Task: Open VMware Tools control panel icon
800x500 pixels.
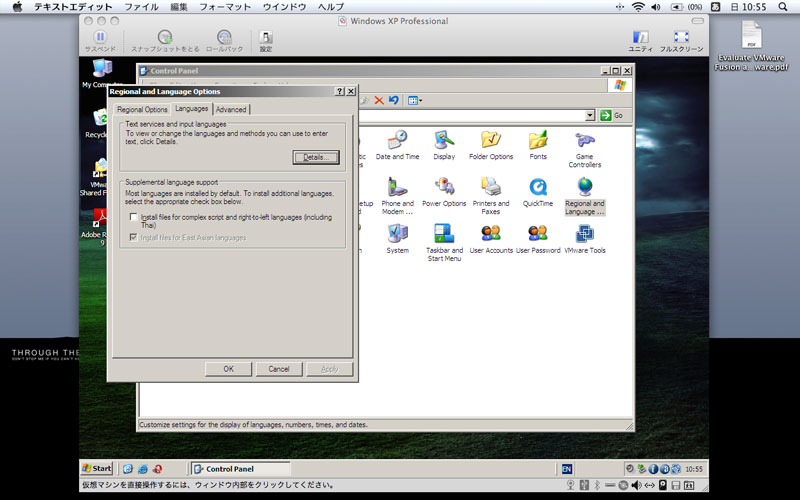Action: click(585, 239)
